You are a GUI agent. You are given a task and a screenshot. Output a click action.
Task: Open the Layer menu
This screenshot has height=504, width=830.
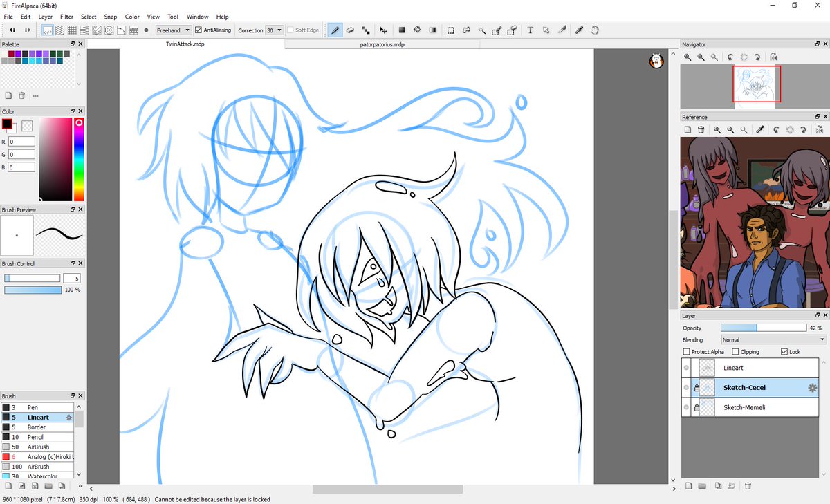coord(46,17)
